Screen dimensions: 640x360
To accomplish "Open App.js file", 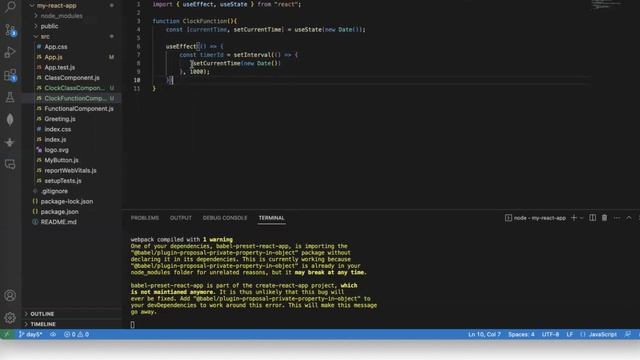I will (x=53, y=57).
